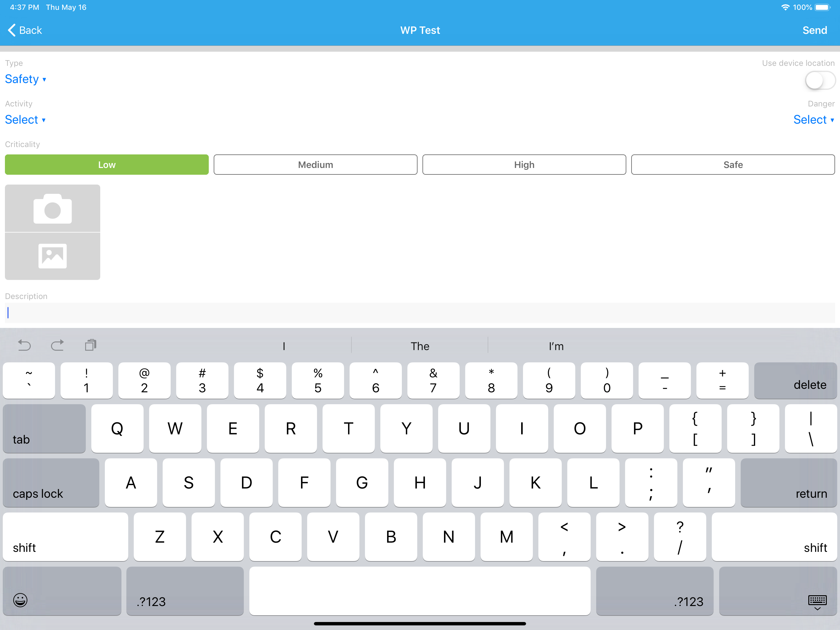Tap the 1 / exclamation key
The height and width of the screenshot is (630, 840).
coord(87,380)
